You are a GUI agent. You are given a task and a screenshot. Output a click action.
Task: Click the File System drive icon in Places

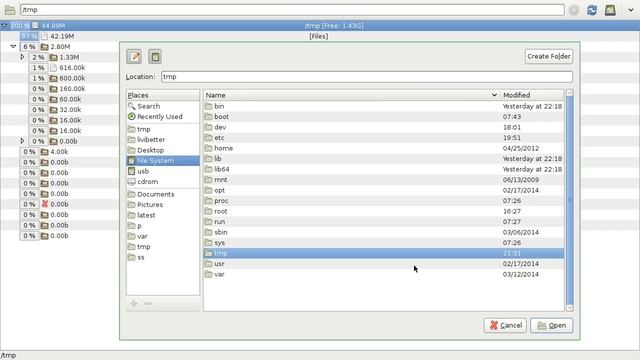tap(131, 160)
